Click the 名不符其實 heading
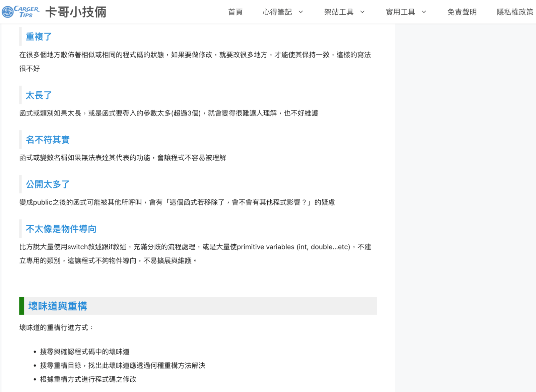The height and width of the screenshot is (392, 536). click(48, 140)
